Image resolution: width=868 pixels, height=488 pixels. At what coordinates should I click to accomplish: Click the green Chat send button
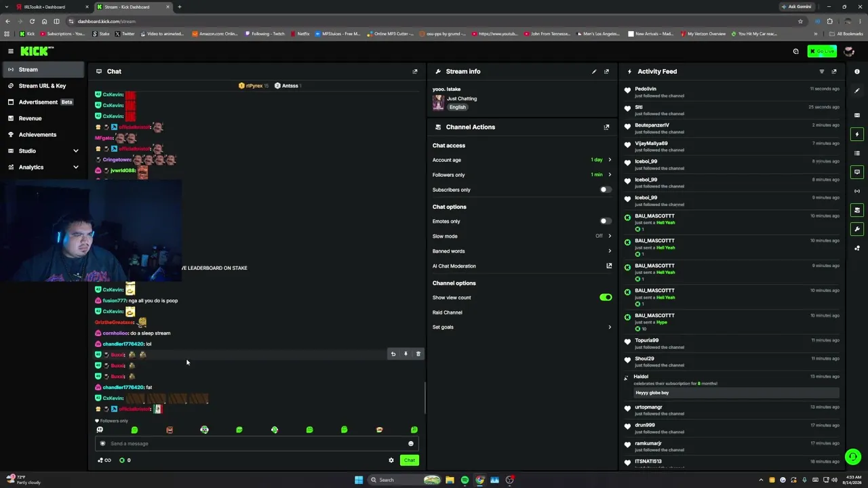[x=409, y=460]
